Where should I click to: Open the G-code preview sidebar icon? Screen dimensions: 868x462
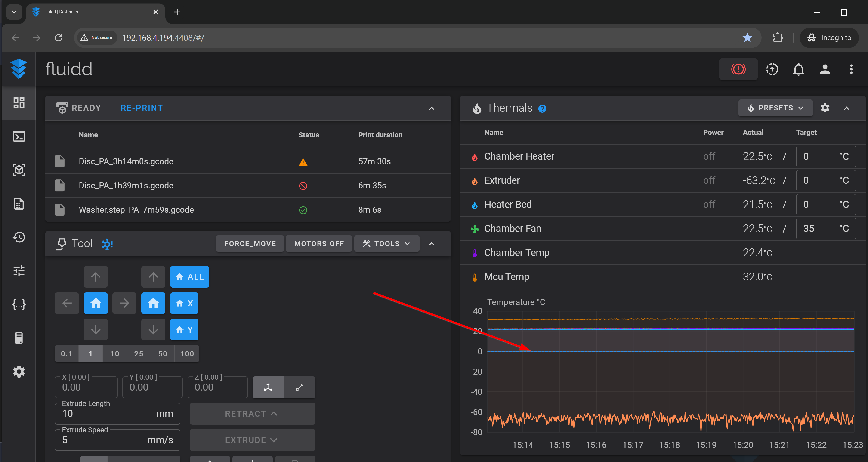[19, 170]
